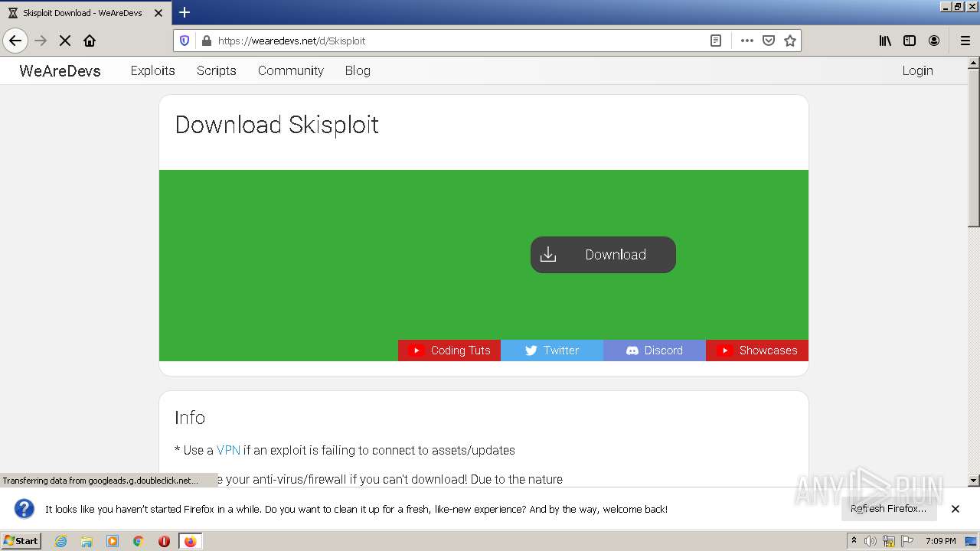Go to WeAreDevs home logo
Viewport: 980px width, 551px height.
[60, 70]
